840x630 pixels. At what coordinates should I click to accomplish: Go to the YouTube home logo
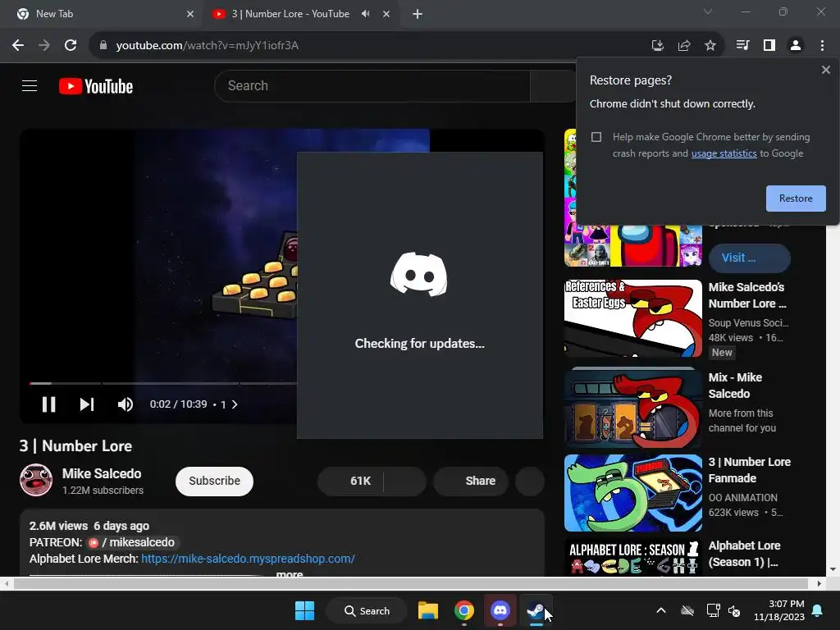coord(96,86)
